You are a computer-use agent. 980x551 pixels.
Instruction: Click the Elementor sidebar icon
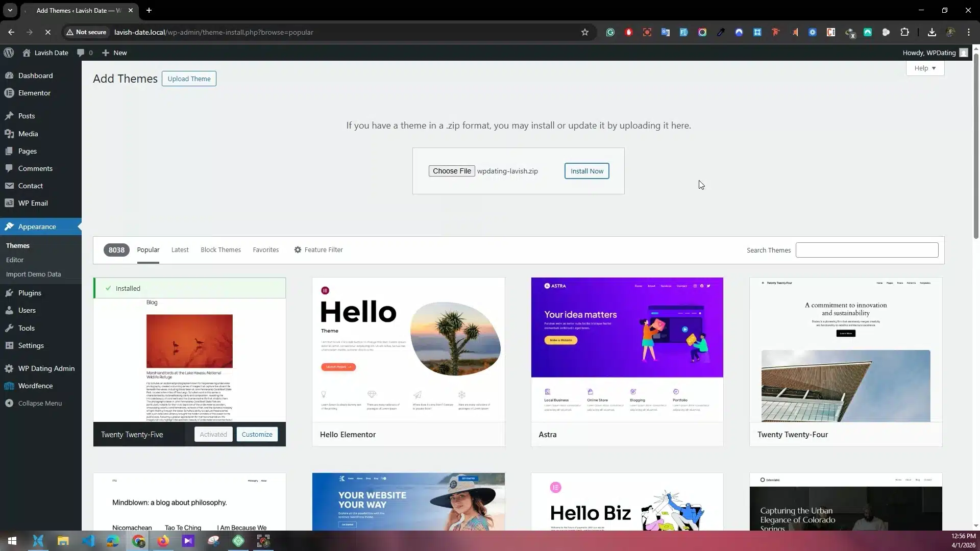[9, 93]
